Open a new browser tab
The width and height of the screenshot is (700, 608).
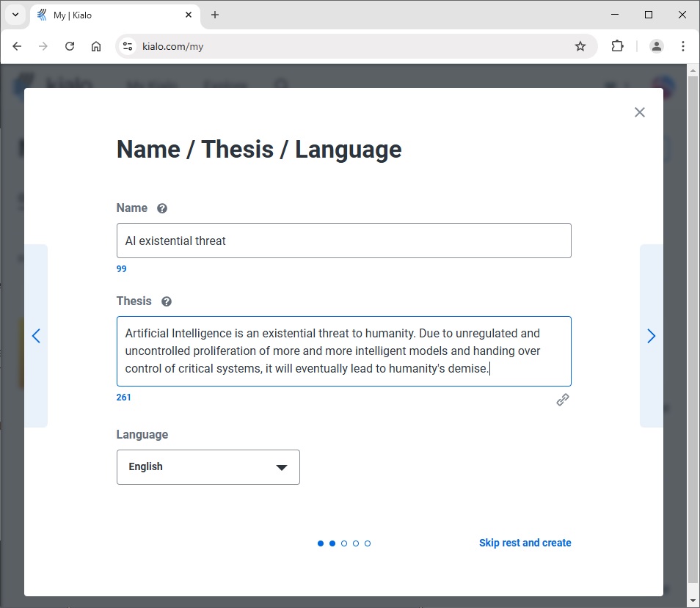pyautogui.click(x=215, y=15)
